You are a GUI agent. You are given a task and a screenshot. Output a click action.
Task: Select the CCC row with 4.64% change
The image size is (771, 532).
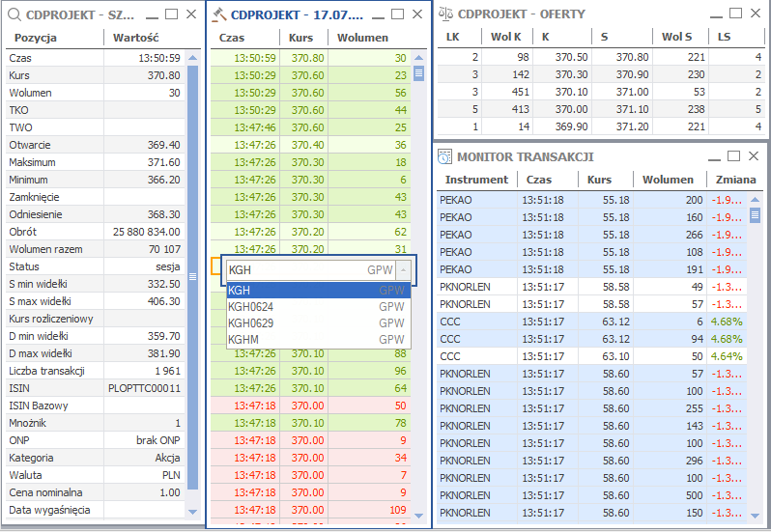point(592,356)
